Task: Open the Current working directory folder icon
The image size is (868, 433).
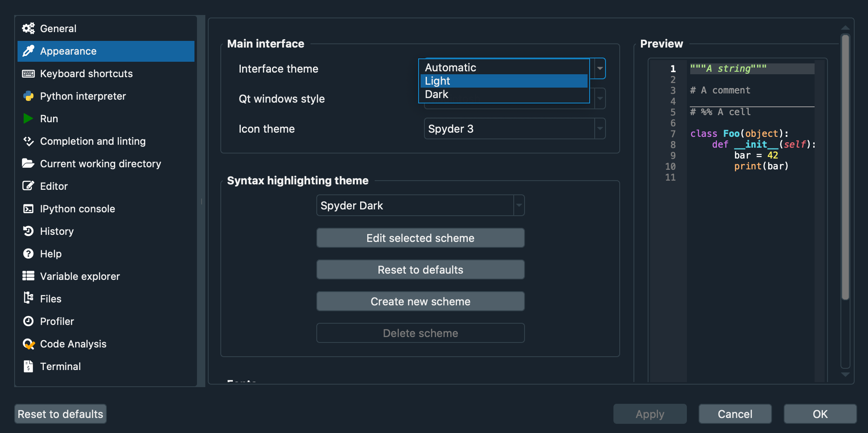Action: pos(28,164)
